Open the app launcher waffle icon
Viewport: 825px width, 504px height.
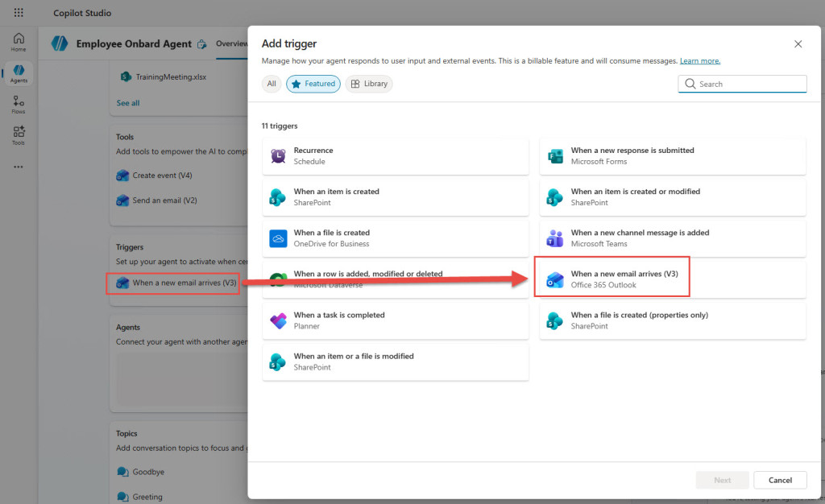[x=19, y=13]
